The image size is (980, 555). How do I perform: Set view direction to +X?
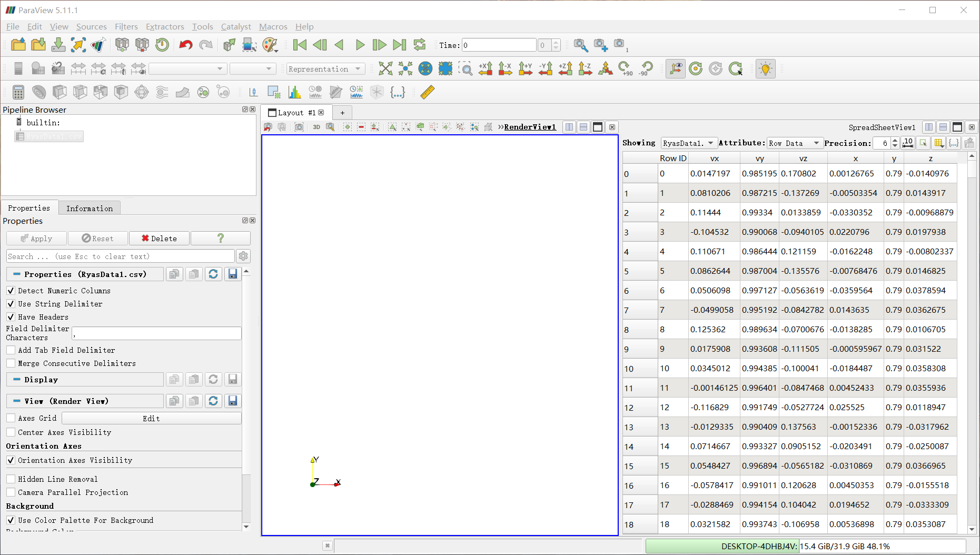pyautogui.click(x=486, y=68)
